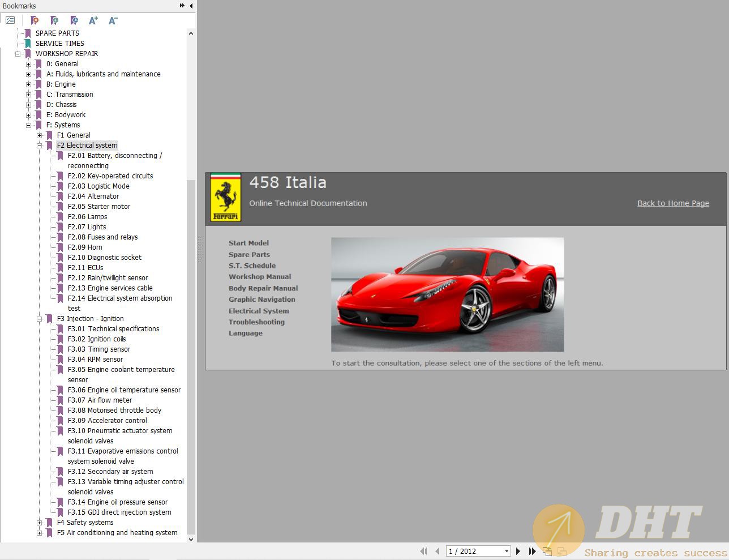This screenshot has width=729, height=560.
Task: Select F3.09 Accelerator control bookmark
Action: (x=108, y=421)
